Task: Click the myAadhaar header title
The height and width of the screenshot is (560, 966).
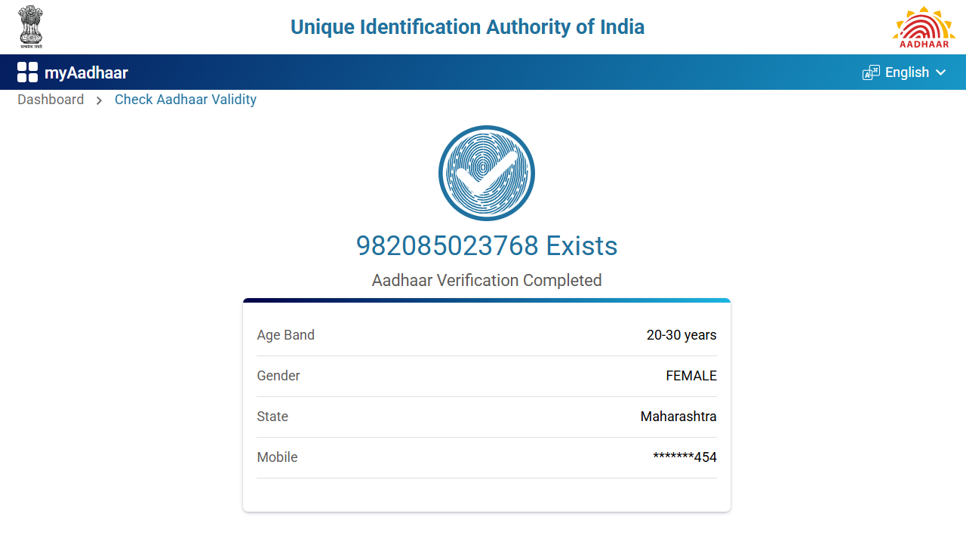Action: (x=86, y=72)
